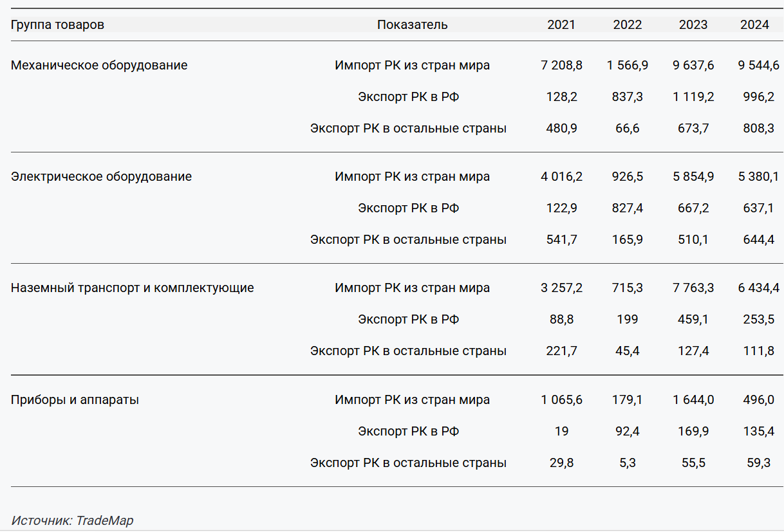Select the "Электрическое оборудование" row label

(101, 177)
